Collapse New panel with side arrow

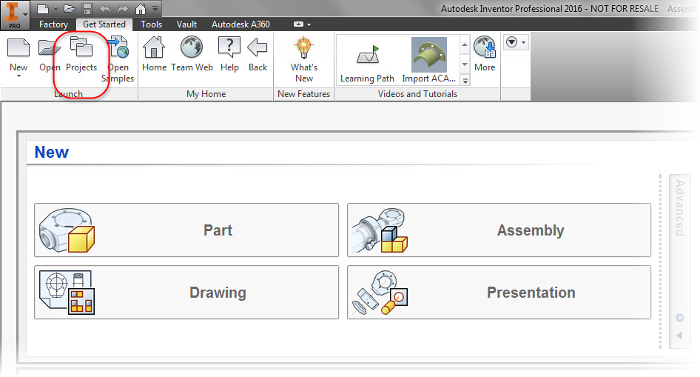click(679, 335)
